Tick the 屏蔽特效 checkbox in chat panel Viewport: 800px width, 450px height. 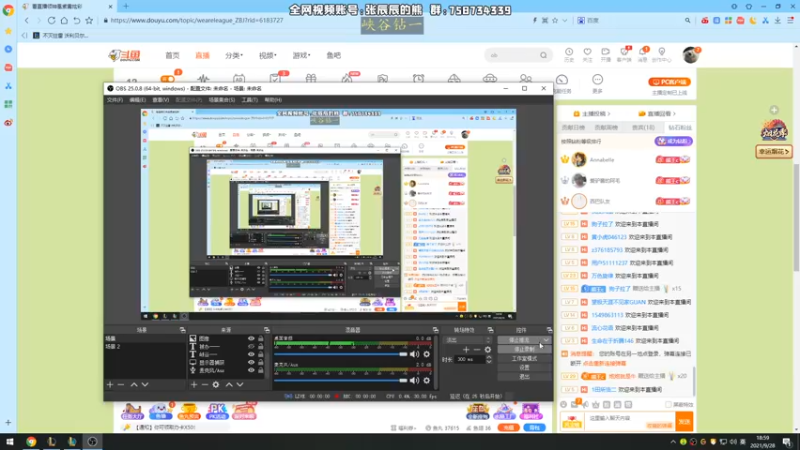click(668, 405)
